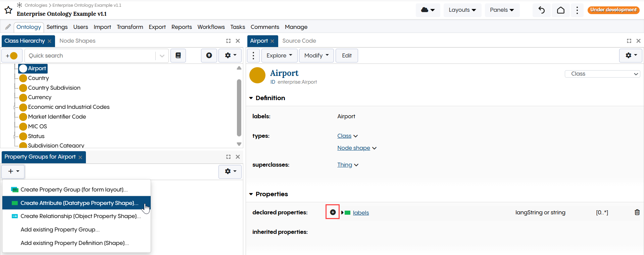The height and width of the screenshot is (255, 644).
Task: Go to home via house icon
Action: pos(561,10)
